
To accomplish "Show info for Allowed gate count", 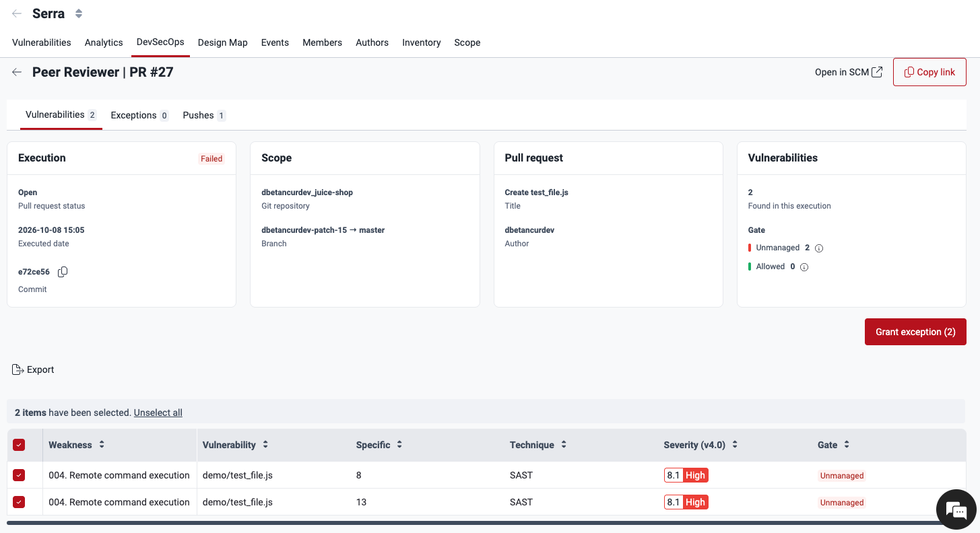I will (x=804, y=266).
